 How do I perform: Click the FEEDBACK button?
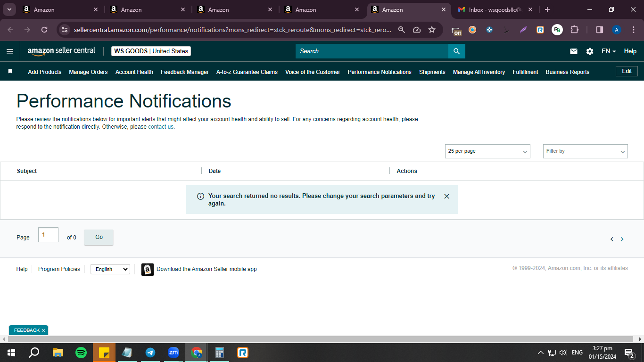click(27, 330)
